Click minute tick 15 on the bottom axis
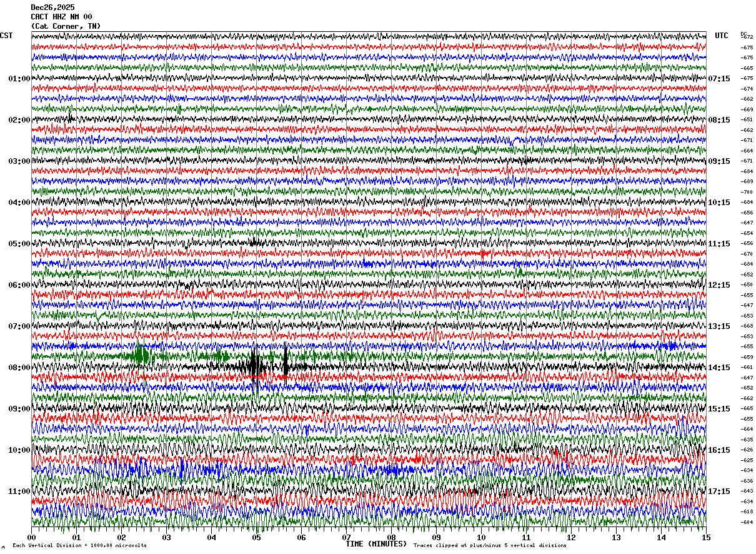Screen dimensions: 756x554 click(706, 537)
